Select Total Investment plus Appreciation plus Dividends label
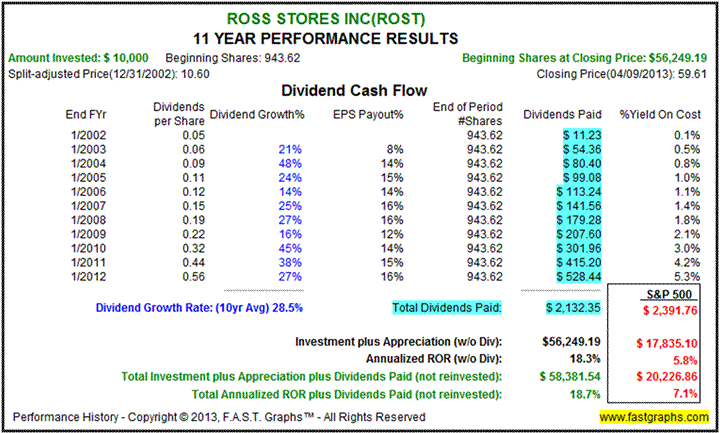This screenshot has width=720, height=433. [311, 377]
